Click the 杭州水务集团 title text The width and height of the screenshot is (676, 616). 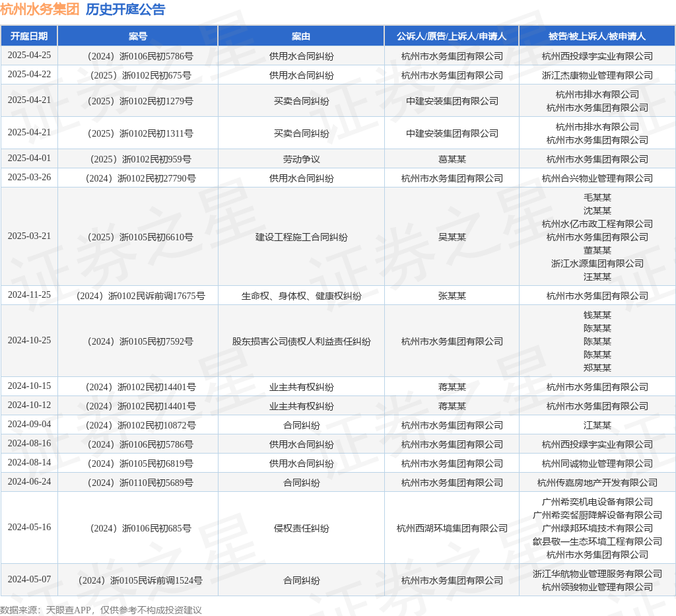point(40,9)
